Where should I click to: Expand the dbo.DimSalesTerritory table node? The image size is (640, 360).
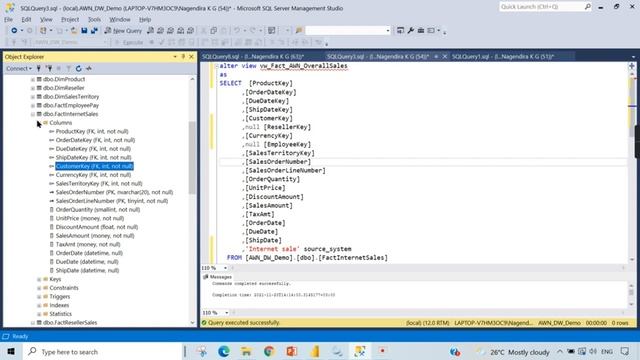click(x=33, y=97)
